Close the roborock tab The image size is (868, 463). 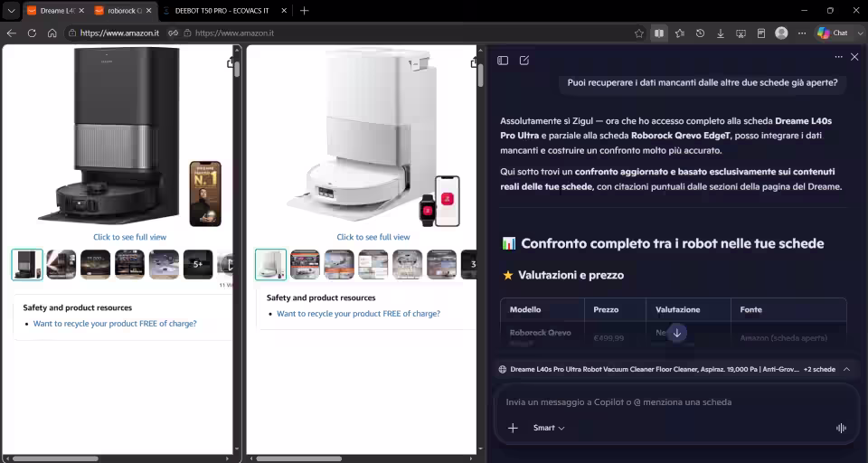(148, 11)
